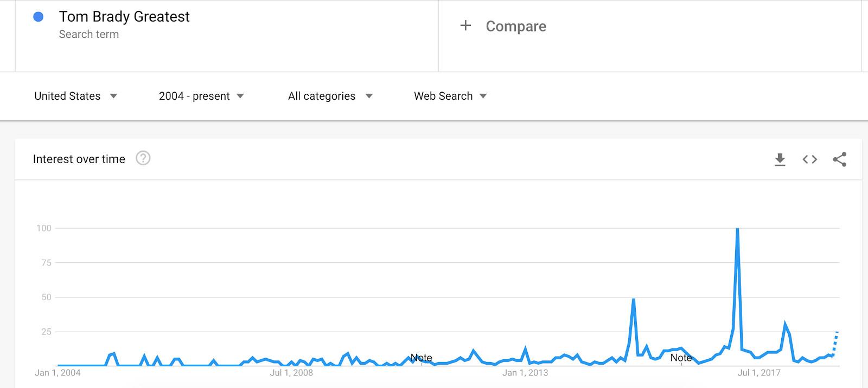Image resolution: width=868 pixels, height=388 pixels.
Task: Edit the Tom Brady Greatest search term
Action: coord(124,17)
